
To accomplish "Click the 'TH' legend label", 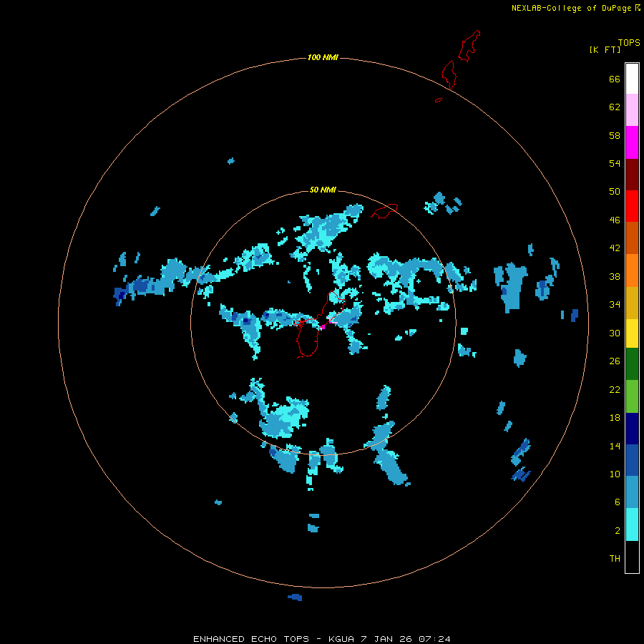I will 615,559.
